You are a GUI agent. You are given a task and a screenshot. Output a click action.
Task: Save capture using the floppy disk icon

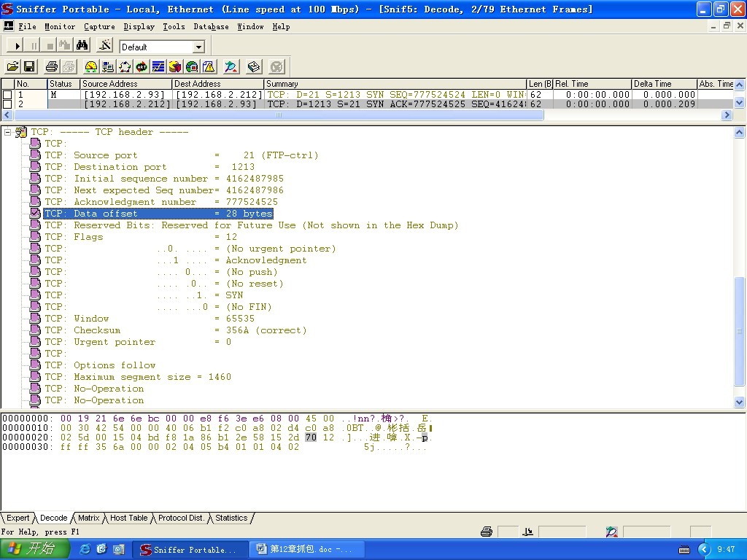tap(29, 66)
